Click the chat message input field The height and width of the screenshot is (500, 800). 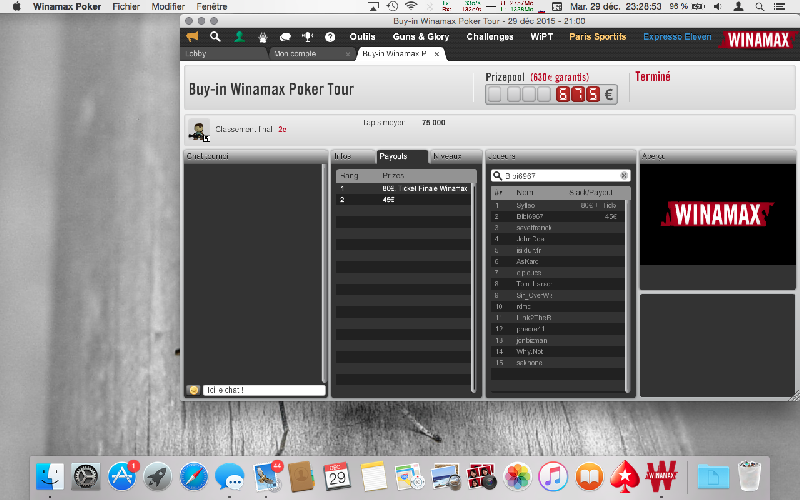263,390
